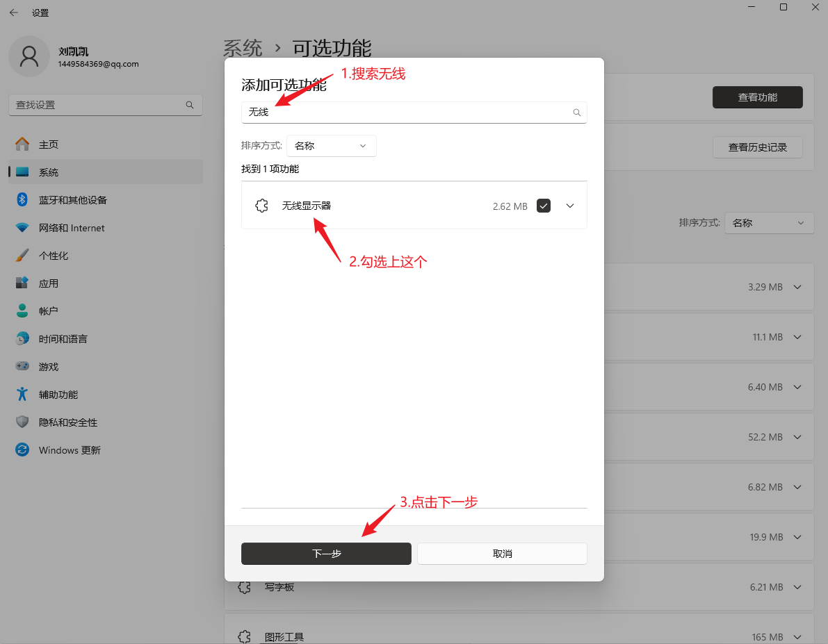The width and height of the screenshot is (828, 644).
Task: Click the 查看历史记录 button
Action: pyautogui.click(x=757, y=147)
